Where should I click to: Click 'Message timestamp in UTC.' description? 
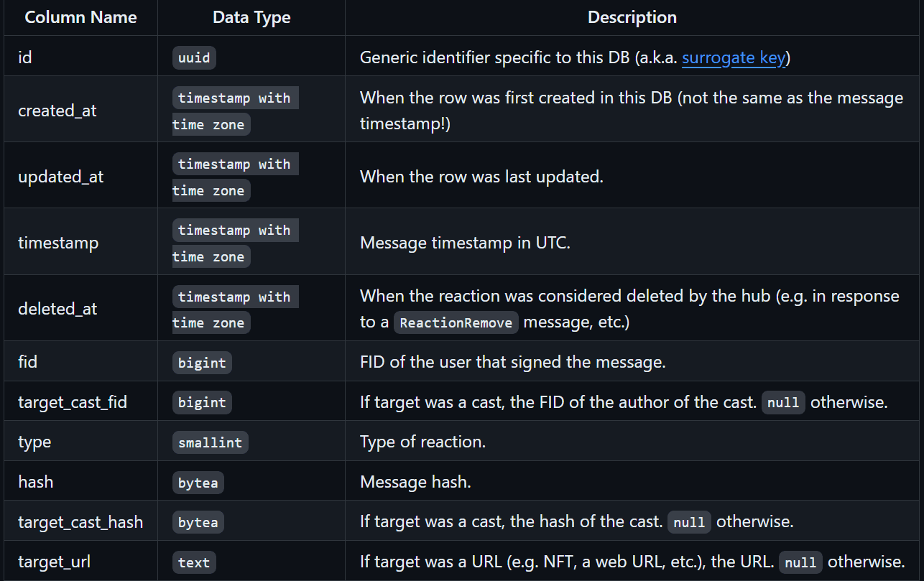coord(465,243)
